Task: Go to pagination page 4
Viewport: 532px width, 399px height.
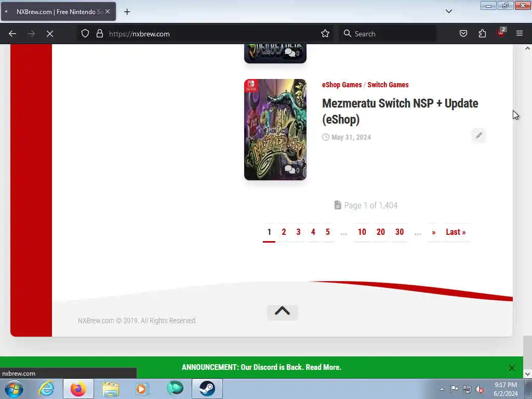Action: pos(313,232)
